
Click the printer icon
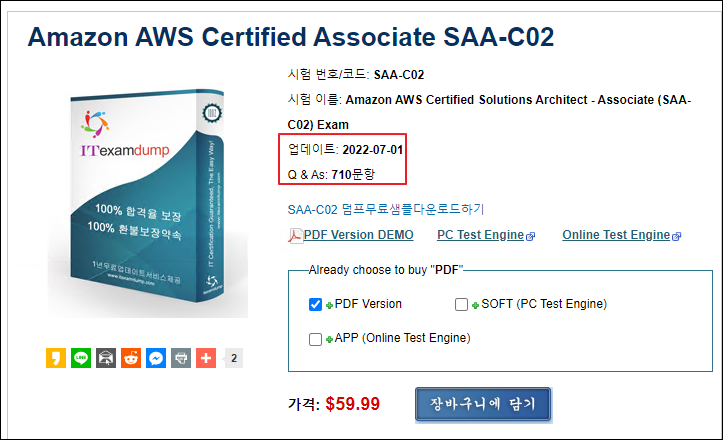181,358
